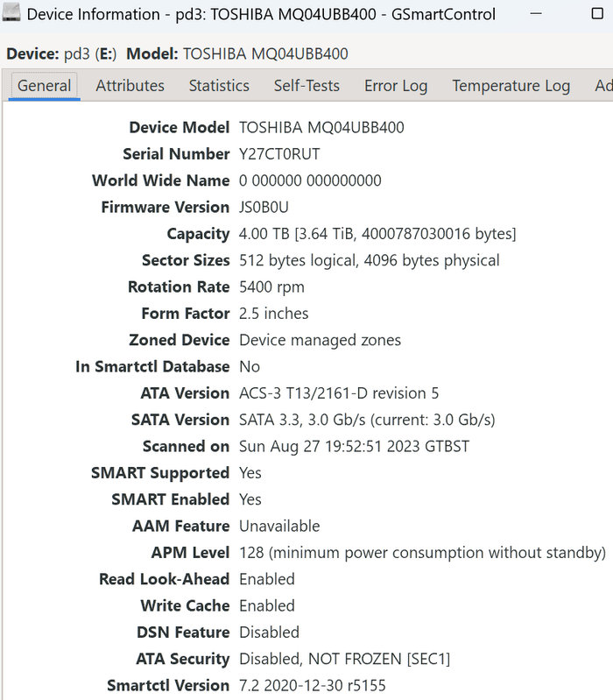613x700 pixels.
Task: Click the Device Model value TOSHIBA MQ04UBB400
Action: tap(321, 128)
